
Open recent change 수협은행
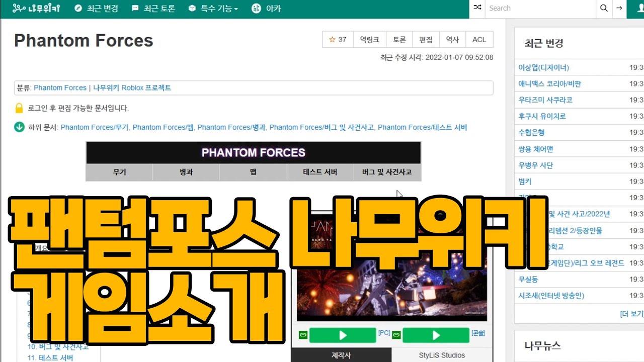(x=532, y=133)
